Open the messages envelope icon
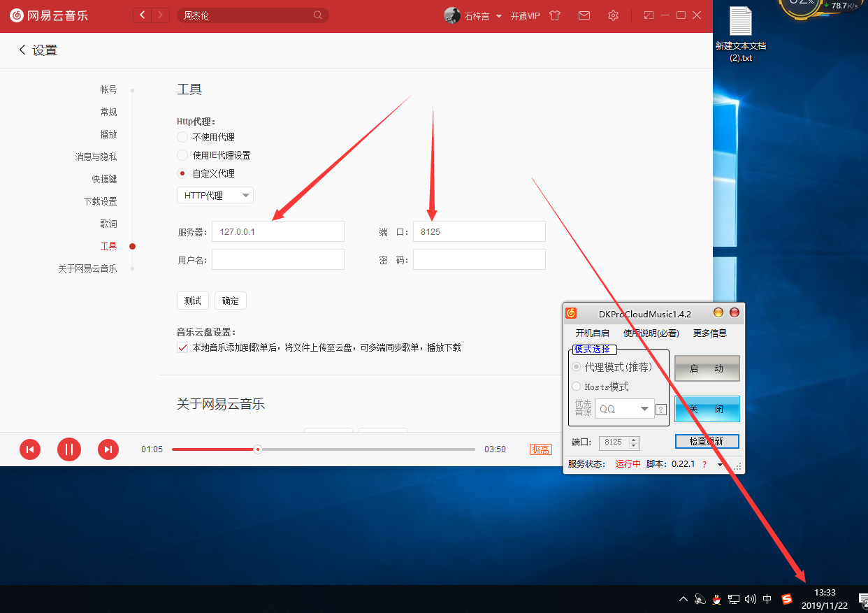The image size is (868, 613). pos(584,15)
